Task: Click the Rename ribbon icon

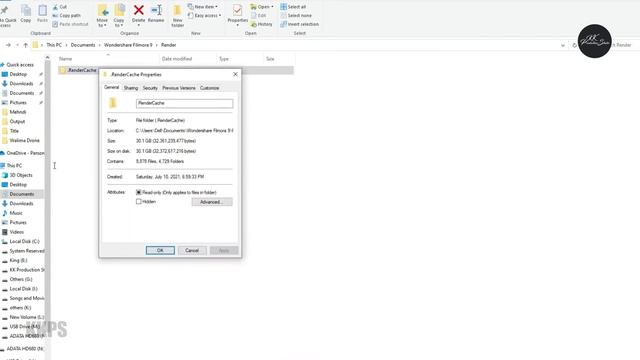Action: pyautogui.click(x=156, y=13)
